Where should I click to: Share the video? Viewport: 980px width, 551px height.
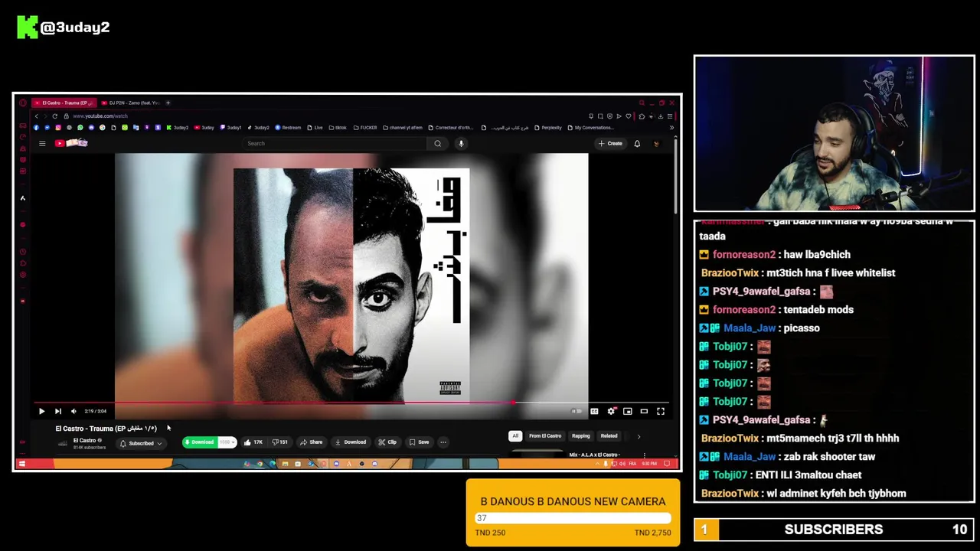(x=311, y=442)
